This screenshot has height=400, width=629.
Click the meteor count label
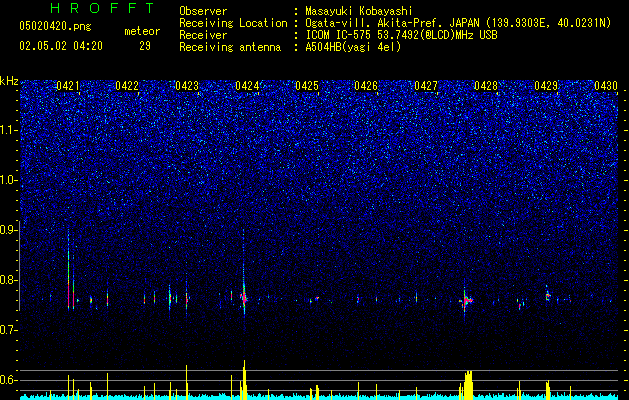(142, 31)
